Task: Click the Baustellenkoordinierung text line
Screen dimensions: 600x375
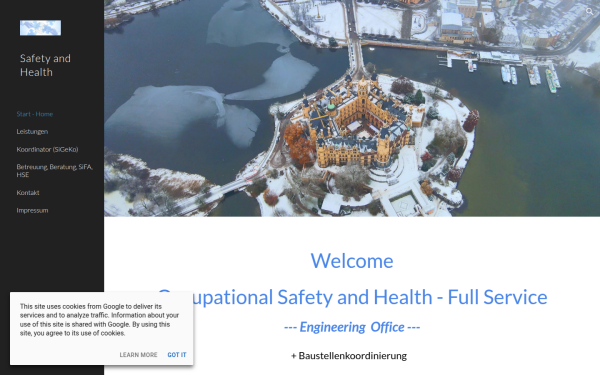Action: tap(349, 355)
